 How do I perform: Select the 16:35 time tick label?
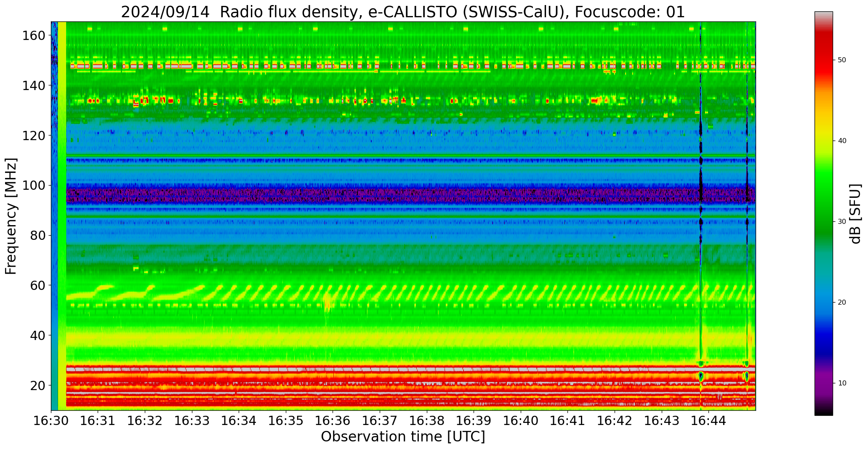286,420
